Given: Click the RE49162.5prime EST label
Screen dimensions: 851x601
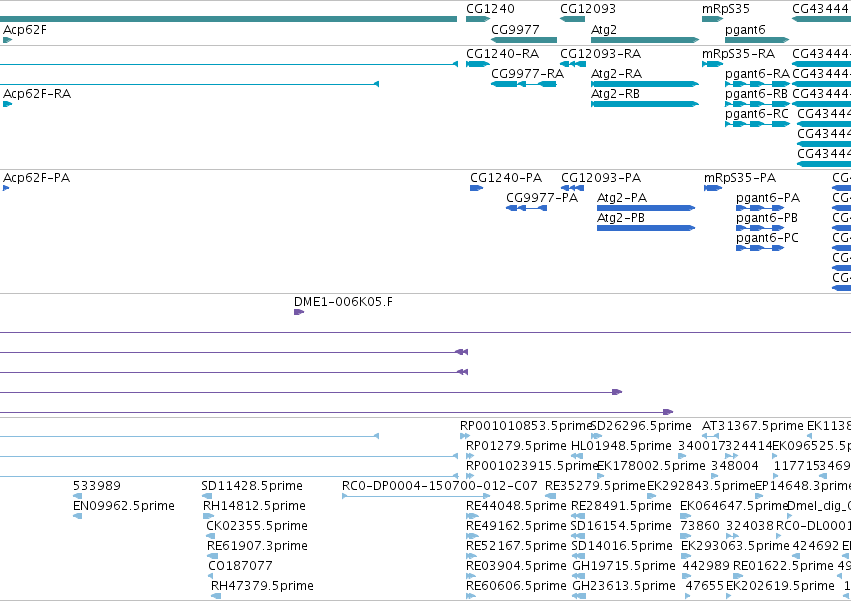Looking at the screenshot, I should 516,526.
